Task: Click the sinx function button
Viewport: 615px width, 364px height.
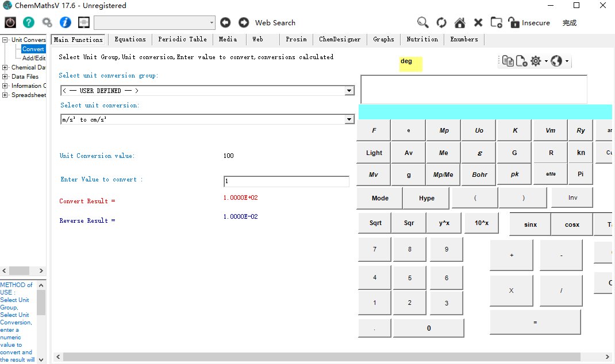Action: (531, 224)
